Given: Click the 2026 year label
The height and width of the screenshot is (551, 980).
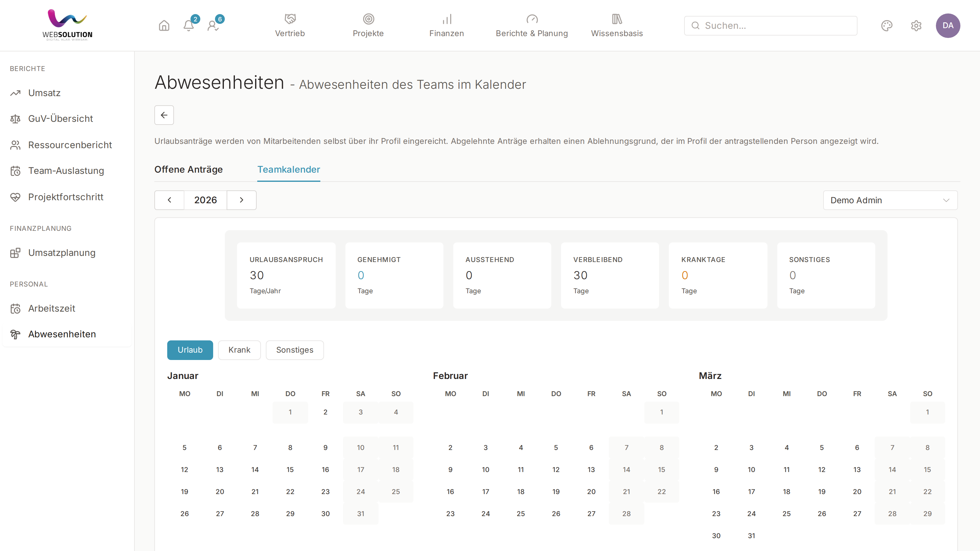Looking at the screenshot, I should click(205, 200).
